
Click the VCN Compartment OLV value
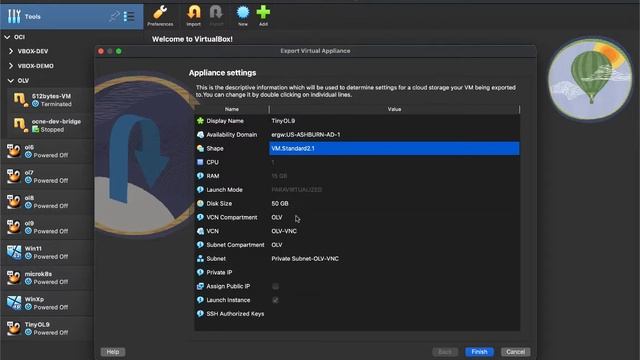[x=277, y=217]
